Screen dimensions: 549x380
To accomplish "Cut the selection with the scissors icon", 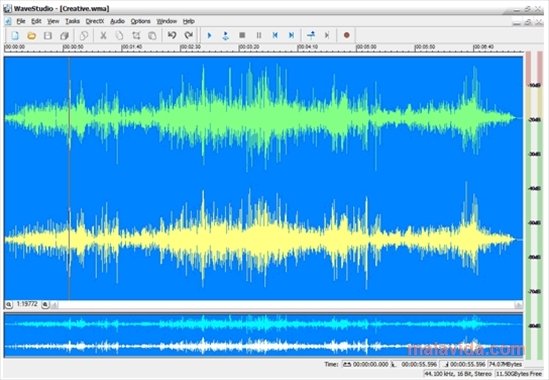I will pos(103,35).
